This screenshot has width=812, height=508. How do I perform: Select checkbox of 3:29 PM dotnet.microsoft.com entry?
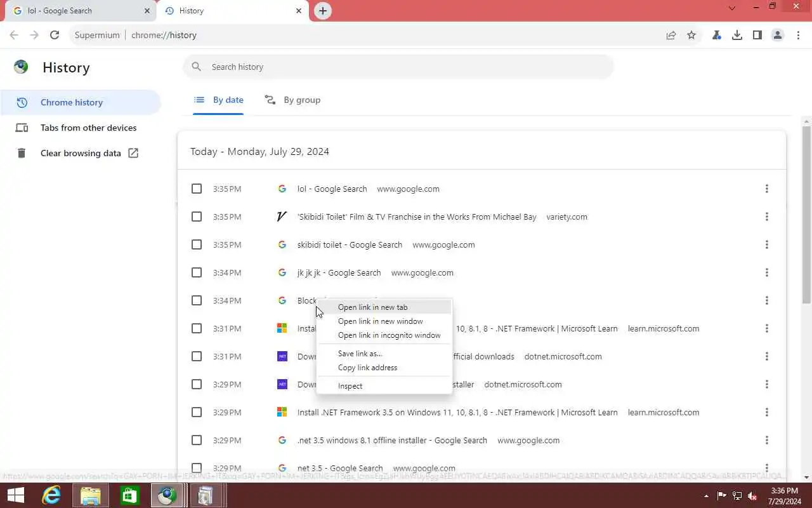click(197, 384)
